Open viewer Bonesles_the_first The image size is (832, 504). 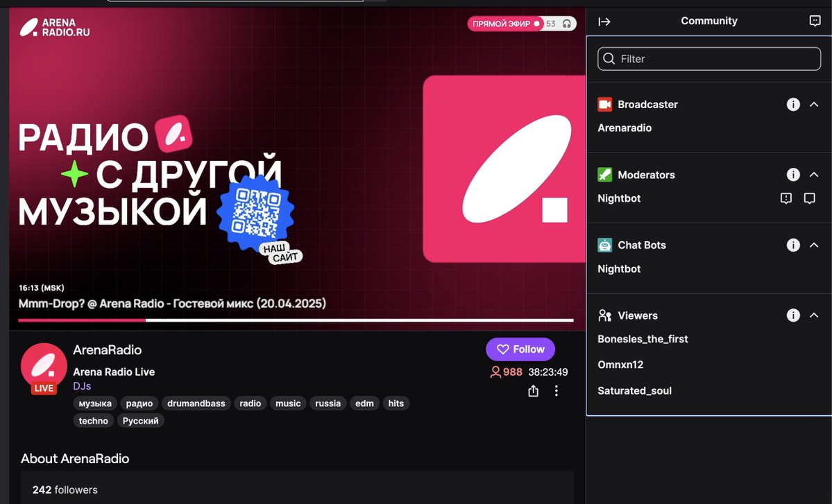(643, 339)
